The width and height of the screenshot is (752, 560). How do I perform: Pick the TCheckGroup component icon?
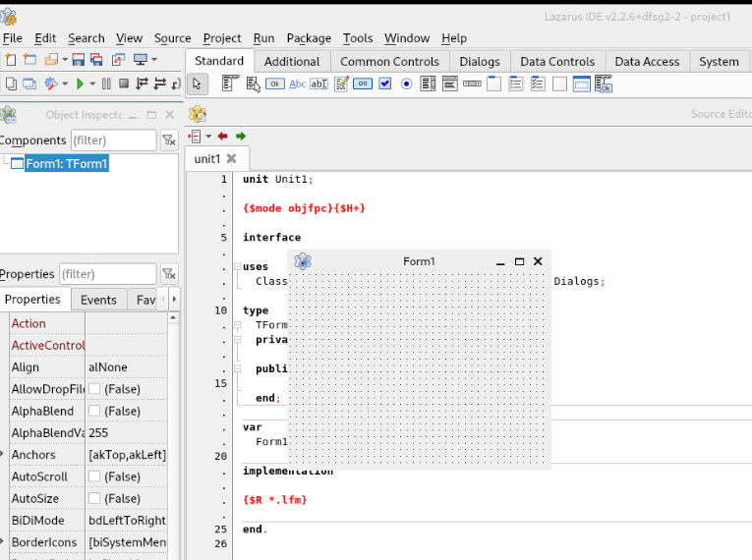tap(538, 84)
